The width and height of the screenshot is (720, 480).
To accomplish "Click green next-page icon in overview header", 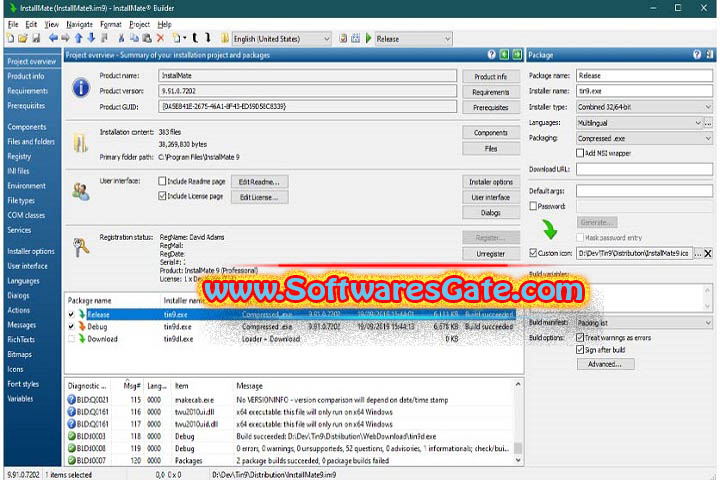I will click(x=517, y=55).
